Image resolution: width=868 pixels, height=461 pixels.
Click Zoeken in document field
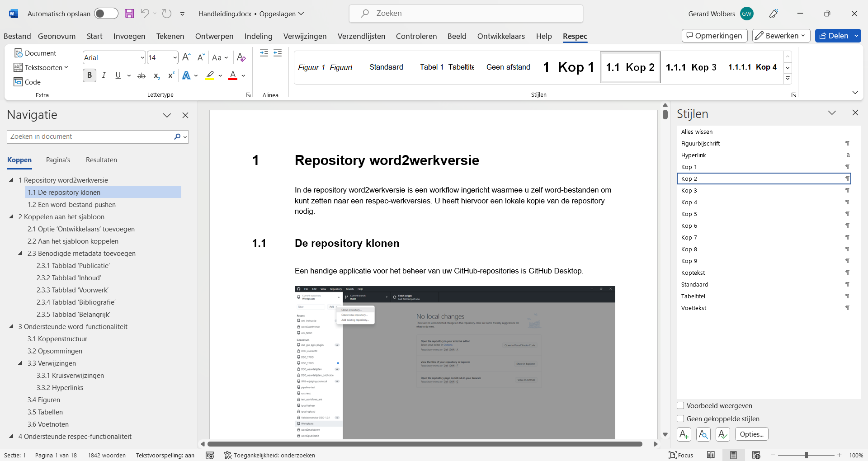pos(91,136)
